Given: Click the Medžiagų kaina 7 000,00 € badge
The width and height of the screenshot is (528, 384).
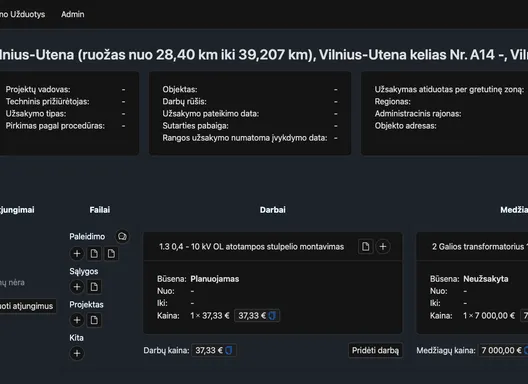Looking at the screenshot, I should (504, 350).
